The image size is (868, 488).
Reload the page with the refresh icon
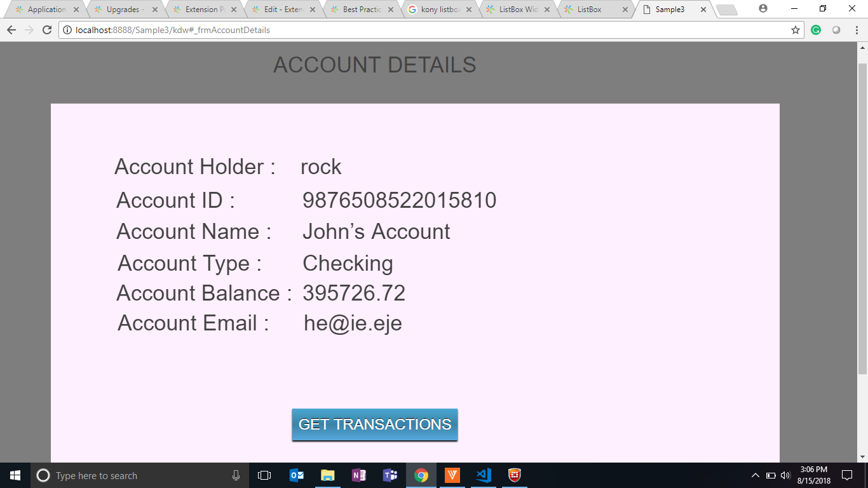point(46,30)
